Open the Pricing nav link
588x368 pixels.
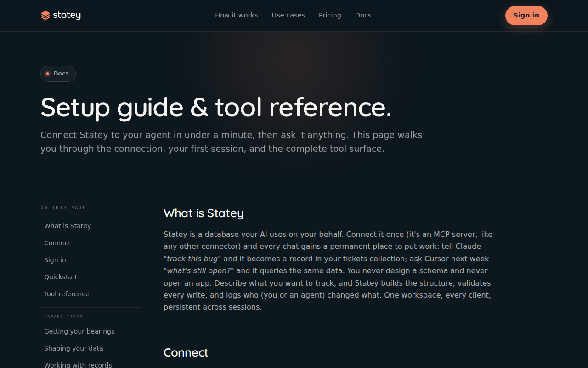(x=330, y=15)
